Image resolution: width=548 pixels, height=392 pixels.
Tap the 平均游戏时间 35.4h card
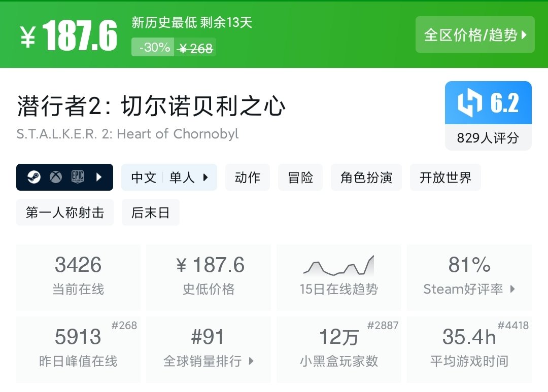point(469,349)
